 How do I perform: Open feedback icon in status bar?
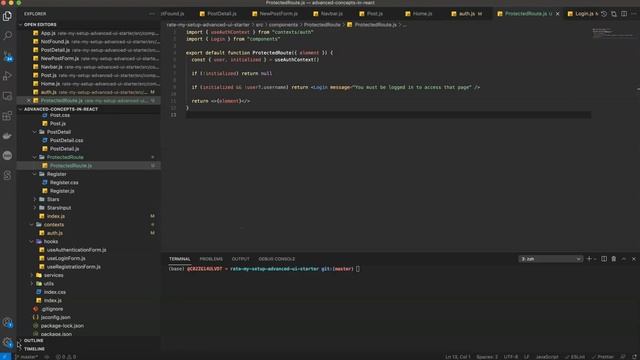[623, 357]
